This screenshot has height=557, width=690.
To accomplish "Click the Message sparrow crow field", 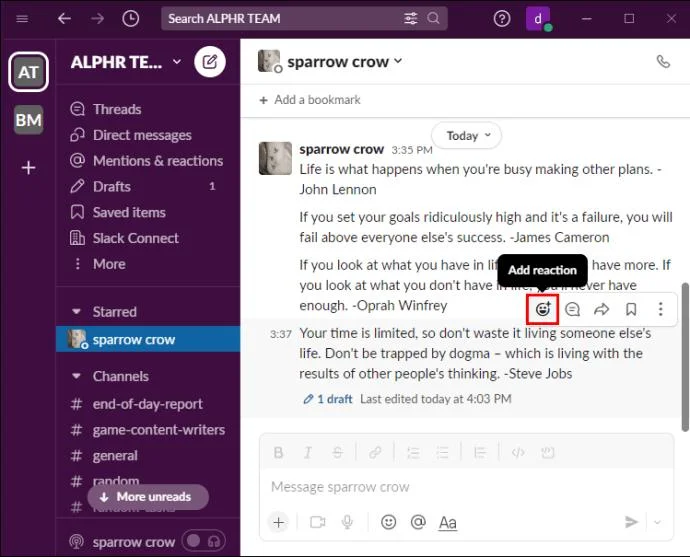I will 466,487.
